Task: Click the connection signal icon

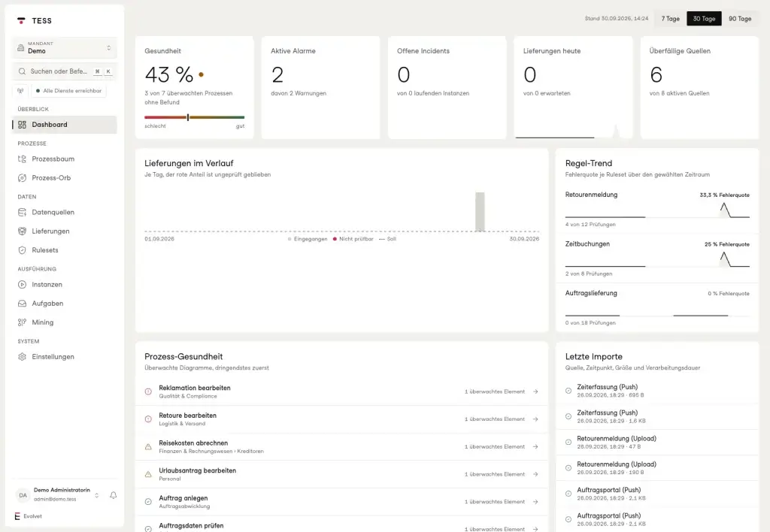Action: [x=20, y=91]
